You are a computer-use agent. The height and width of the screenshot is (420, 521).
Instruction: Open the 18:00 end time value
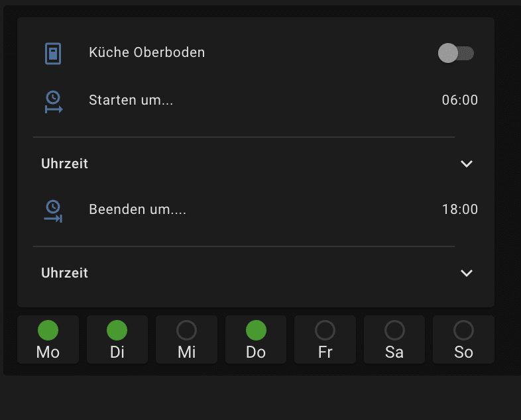[x=459, y=210]
